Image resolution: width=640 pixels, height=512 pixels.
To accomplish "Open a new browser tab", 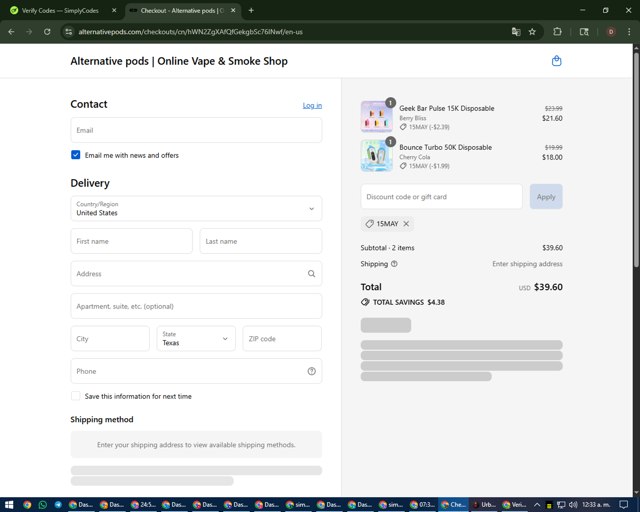I will pos(251,11).
